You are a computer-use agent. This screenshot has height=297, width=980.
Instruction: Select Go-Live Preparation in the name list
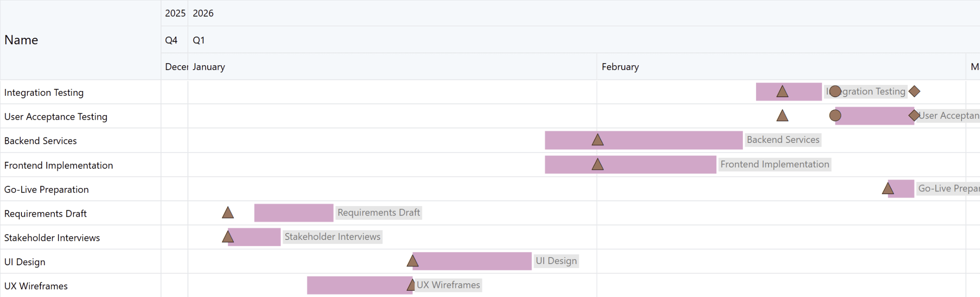(46, 190)
